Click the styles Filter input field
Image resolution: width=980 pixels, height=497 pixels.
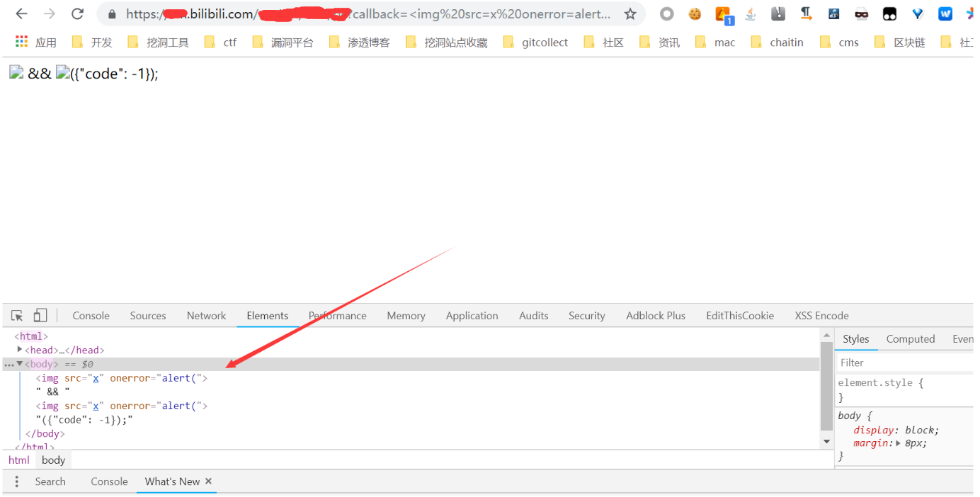[x=906, y=362]
